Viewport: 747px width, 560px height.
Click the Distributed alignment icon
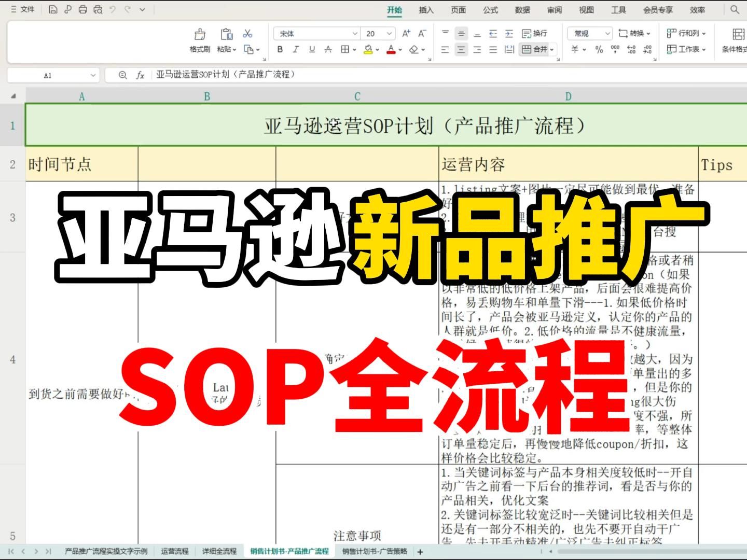coord(509,49)
